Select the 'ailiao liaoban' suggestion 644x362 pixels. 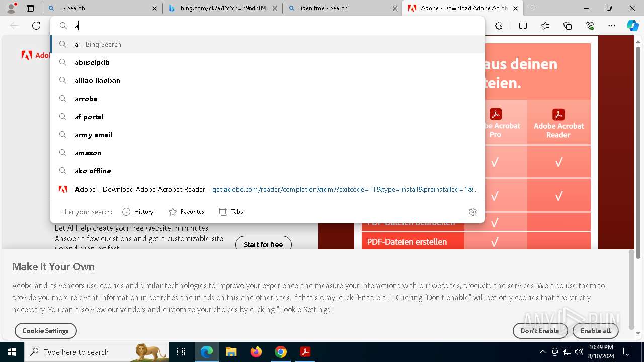click(267, 80)
